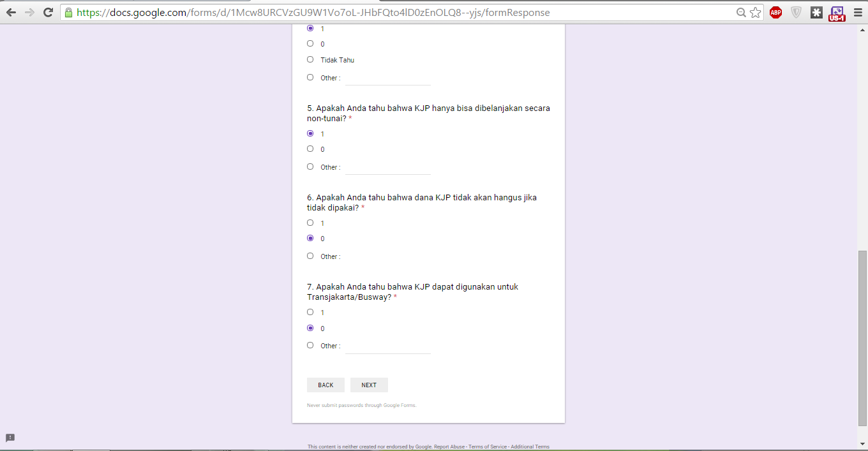
Task: Bookmark this page with the star icon
Action: (x=756, y=12)
